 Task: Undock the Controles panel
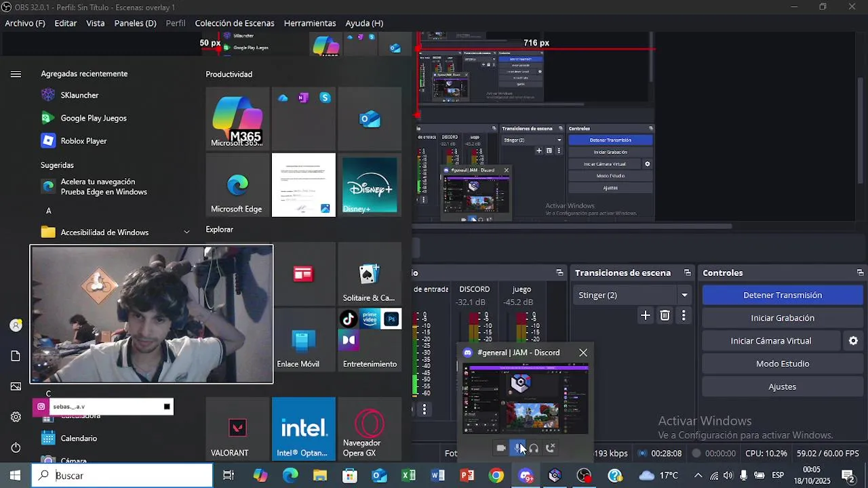click(x=860, y=272)
